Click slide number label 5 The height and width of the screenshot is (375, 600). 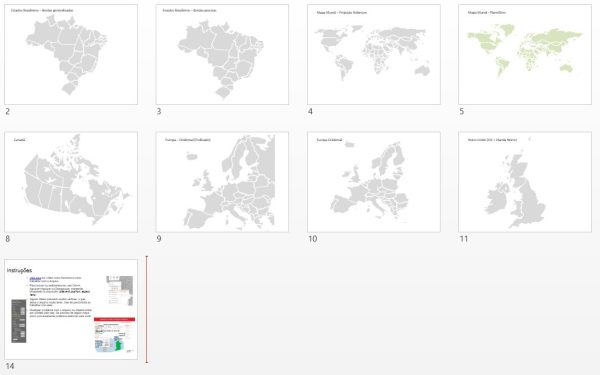pos(461,111)
